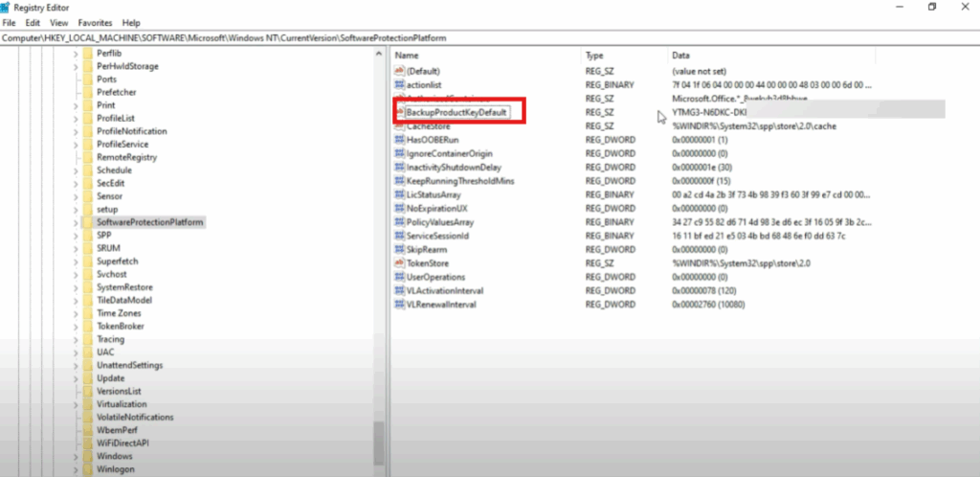Viewport: 980px width, 477px height.
Task: Select the VolatileNotifications key
Action: click(x=135, y=417)
